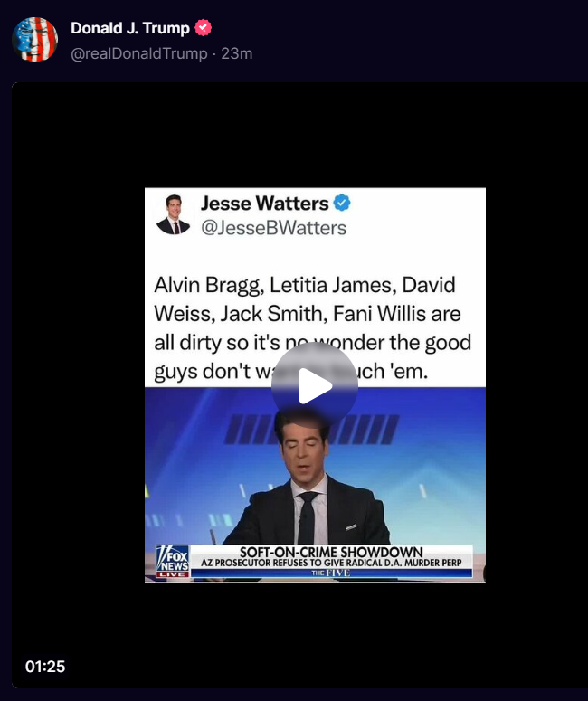Click the blue verified checkmark by Jesse Watters
Viewport: 588px width, 701px height.
342,203
